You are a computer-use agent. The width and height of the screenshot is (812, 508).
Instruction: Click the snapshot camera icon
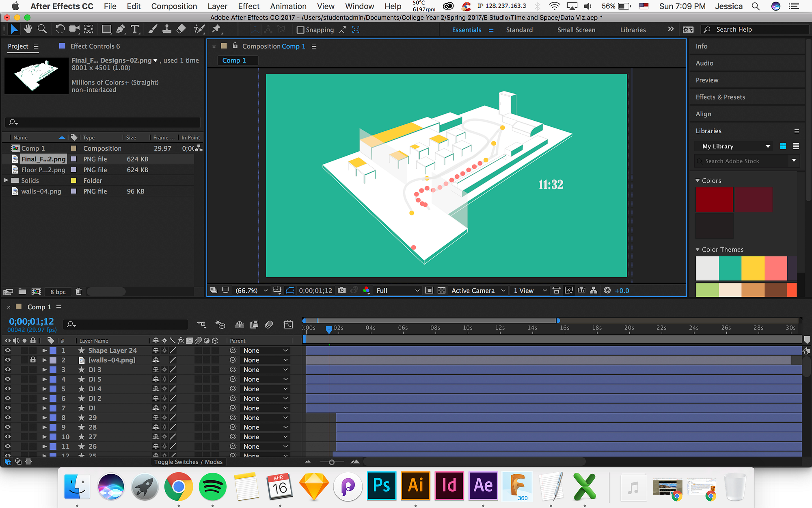(342, 291)
